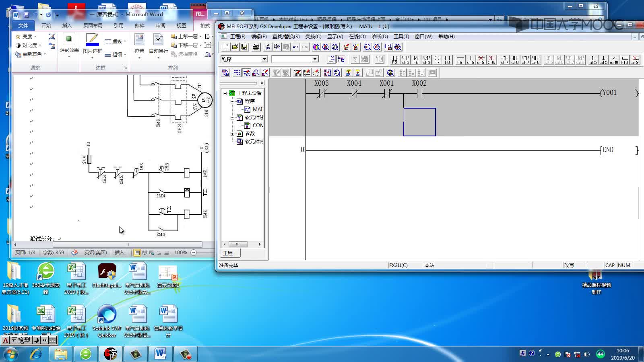Open 虚线 dash style dropdown in Word

point(116,41)
